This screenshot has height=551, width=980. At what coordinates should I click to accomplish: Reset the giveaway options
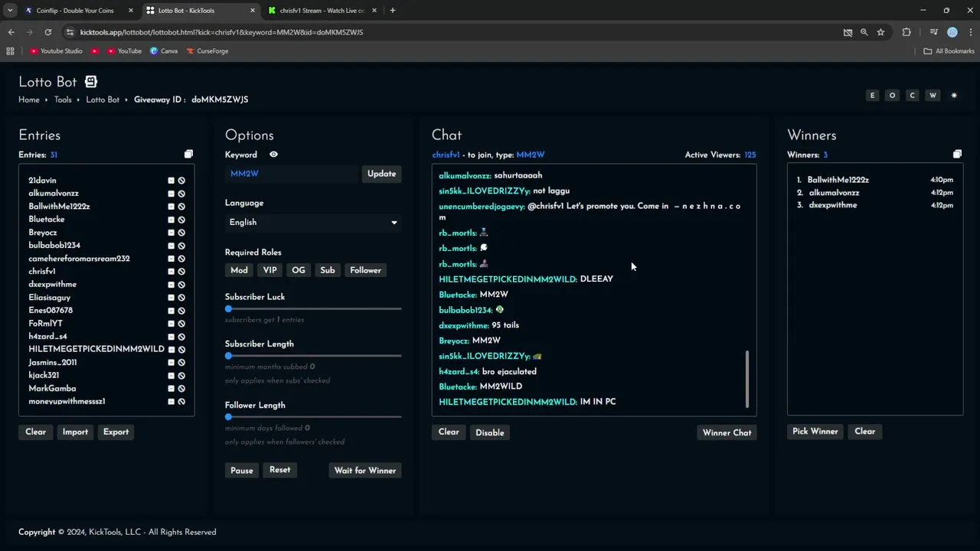[x=279, y=470]
